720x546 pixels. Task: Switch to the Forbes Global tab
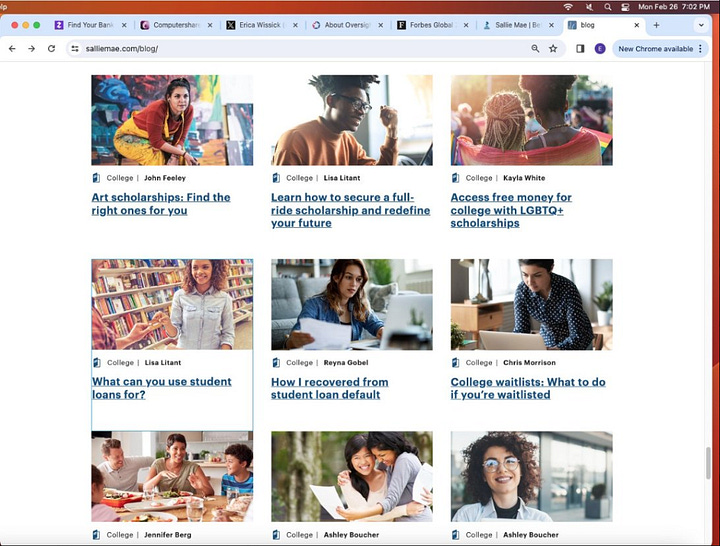pyautogui.click(x=432, y=25)
